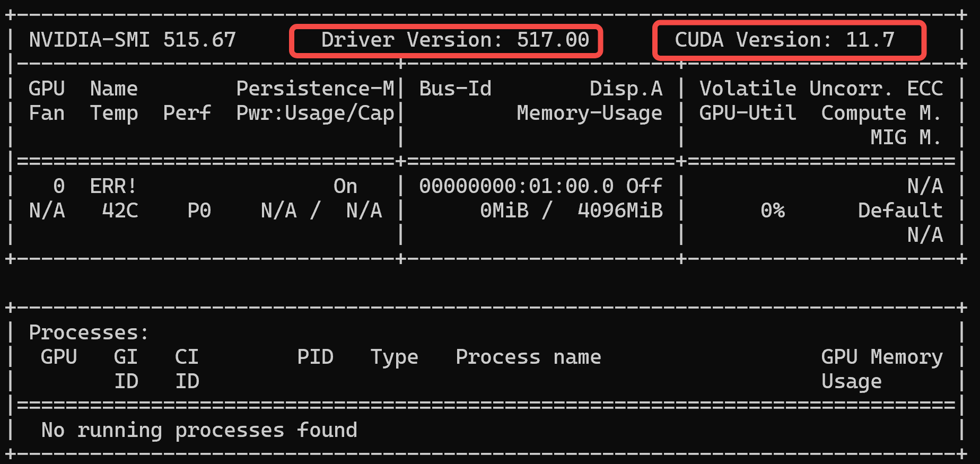Click the Persistence-M On value
Viewport: 980px width, 464px height.
[x=345, y=187]
